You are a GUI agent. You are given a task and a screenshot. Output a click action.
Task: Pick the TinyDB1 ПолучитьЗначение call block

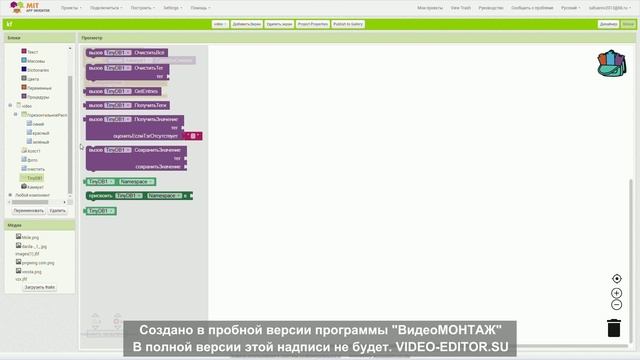click(x=134, y=127)
